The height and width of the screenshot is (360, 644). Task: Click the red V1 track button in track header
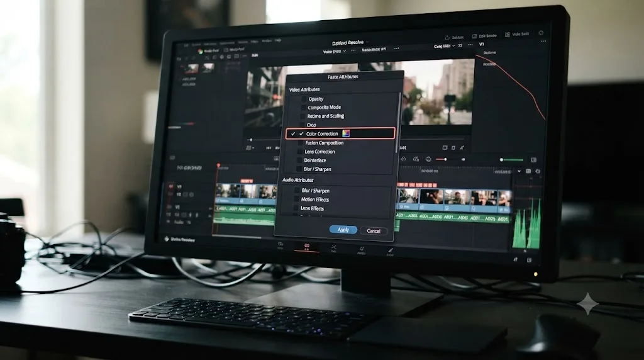tap(171, 186)
